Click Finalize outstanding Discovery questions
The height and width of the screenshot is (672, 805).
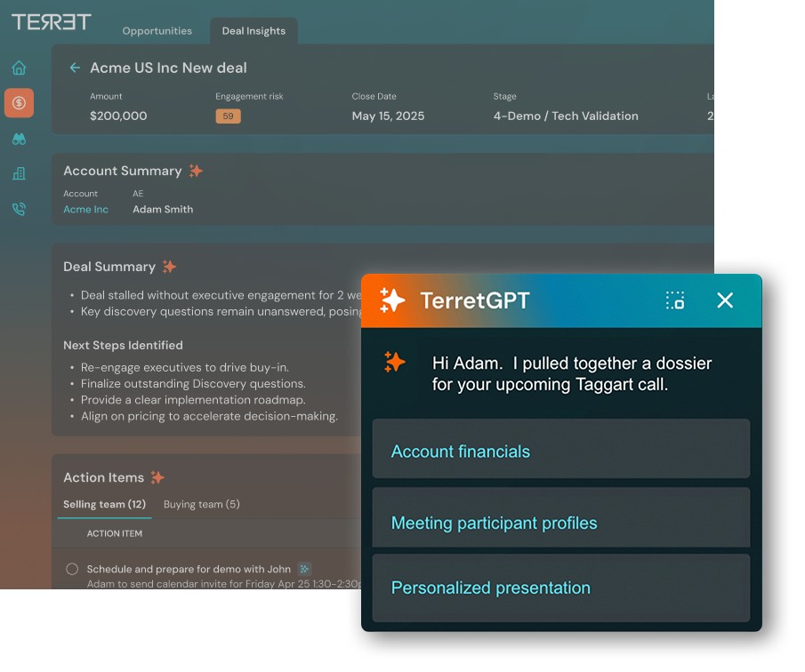click(x=193, y=384)
